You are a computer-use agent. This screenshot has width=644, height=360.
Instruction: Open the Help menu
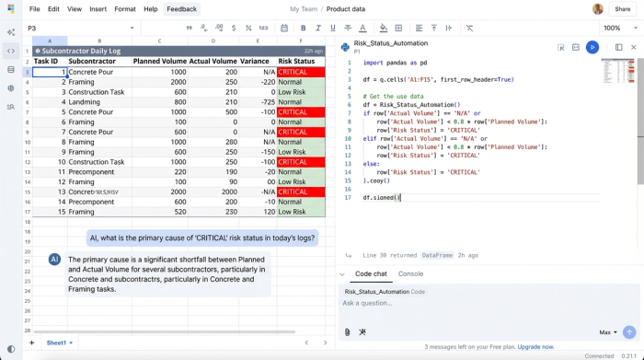(150, 9)
